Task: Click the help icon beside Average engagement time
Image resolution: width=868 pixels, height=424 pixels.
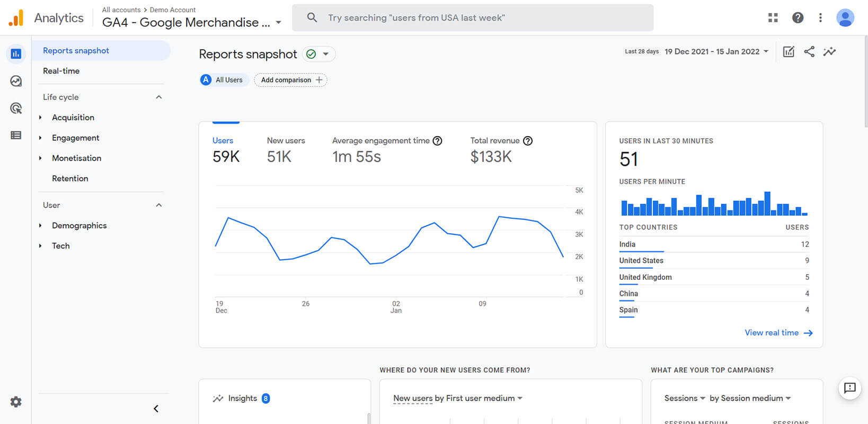Action: point(437,141)
